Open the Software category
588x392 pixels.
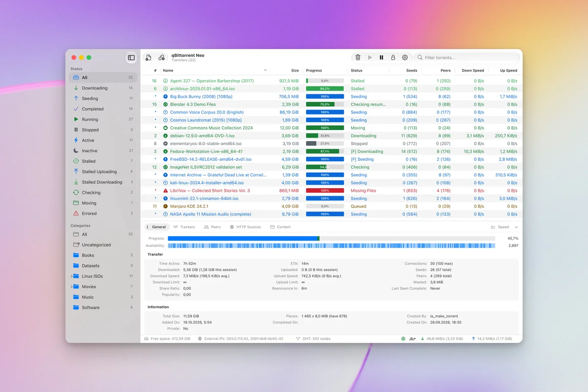coord(103,308)
